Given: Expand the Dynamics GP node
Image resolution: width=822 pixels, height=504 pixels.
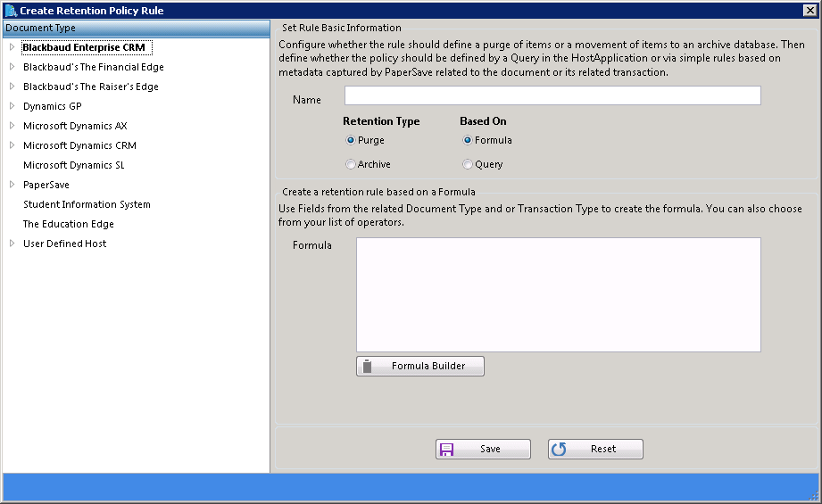Looking at the screenshot, I should tap(12, 106).
